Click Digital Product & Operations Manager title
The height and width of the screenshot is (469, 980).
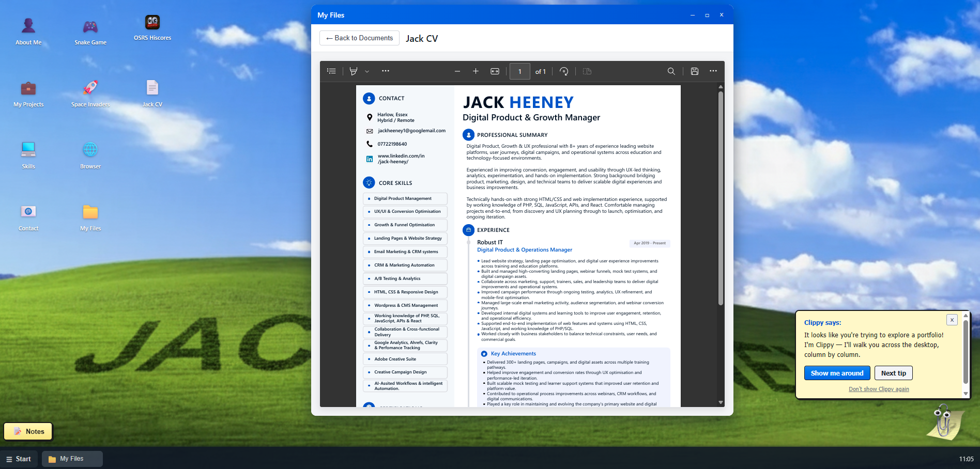(x=524, y=250)
